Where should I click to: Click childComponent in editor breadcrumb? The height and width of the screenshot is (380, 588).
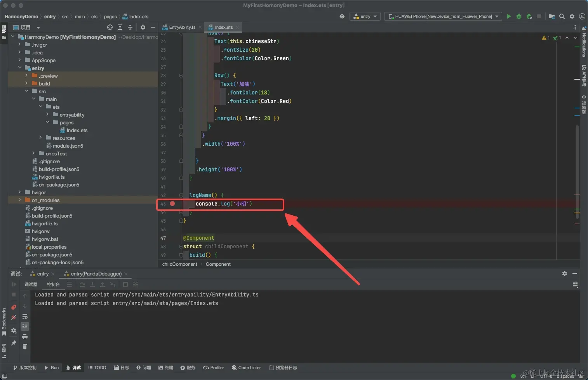(x=180, y=264)
